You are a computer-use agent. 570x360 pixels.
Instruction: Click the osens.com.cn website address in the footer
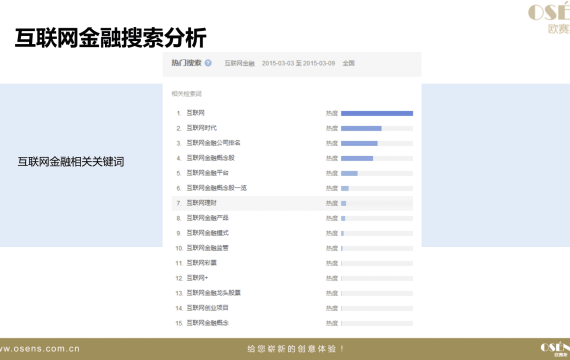40,349
